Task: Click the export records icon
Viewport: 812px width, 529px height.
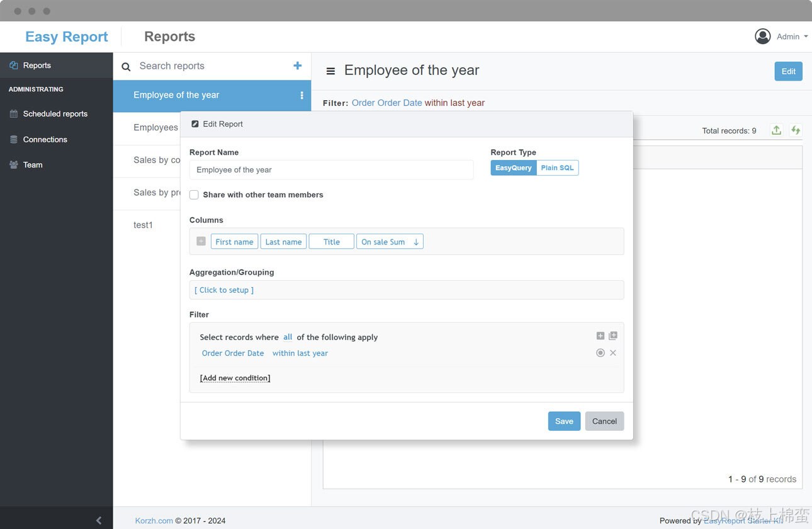Action: click(777, 130)
